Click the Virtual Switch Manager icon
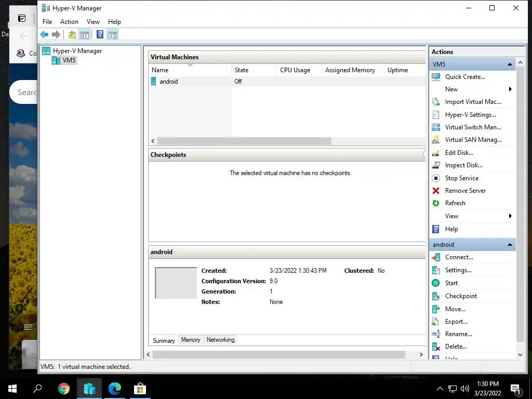The image size is (532, 399). [436, 127]
